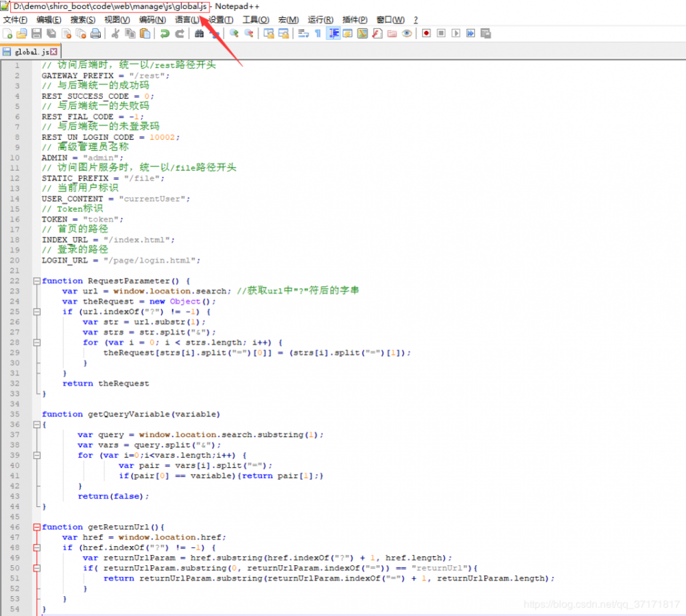The height and width of the screenshot is (616, 686).
Task: Open an existing file
Action: (x=23, y=32)
